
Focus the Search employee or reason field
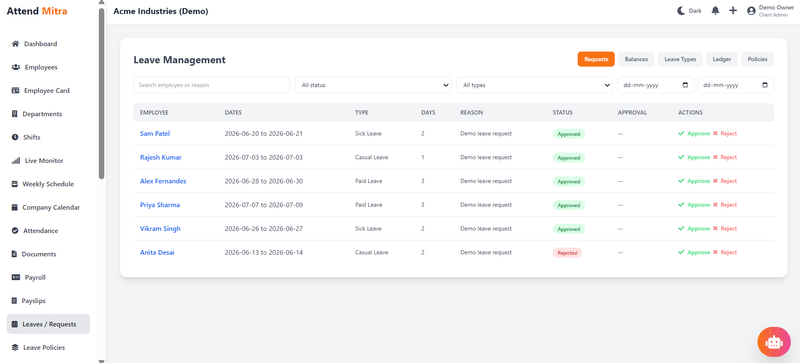(x=212, y=85)
